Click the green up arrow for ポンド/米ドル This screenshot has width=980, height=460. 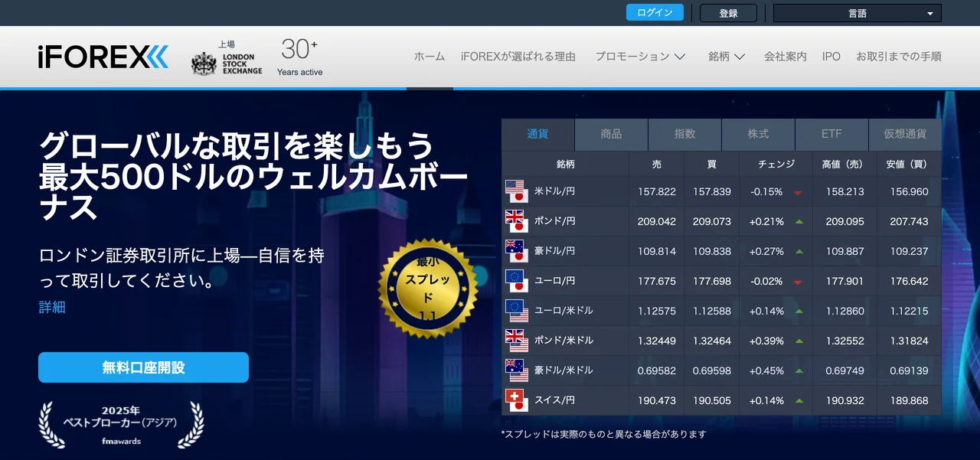799,341
